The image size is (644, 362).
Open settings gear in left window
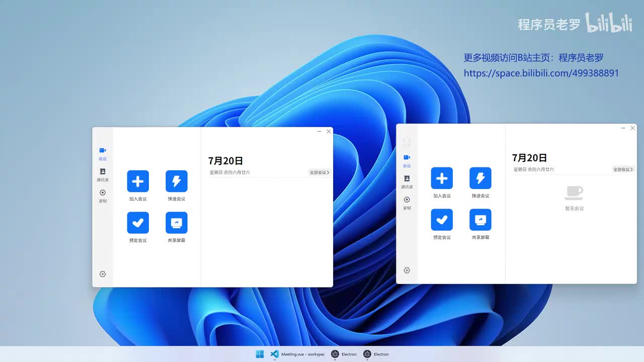pyautogui.click(x=103, y=274)
